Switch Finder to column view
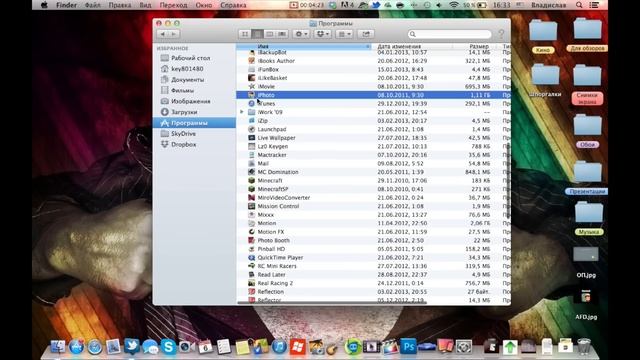The height and width of the screenshot is (360, 640). tap(269, 34)
